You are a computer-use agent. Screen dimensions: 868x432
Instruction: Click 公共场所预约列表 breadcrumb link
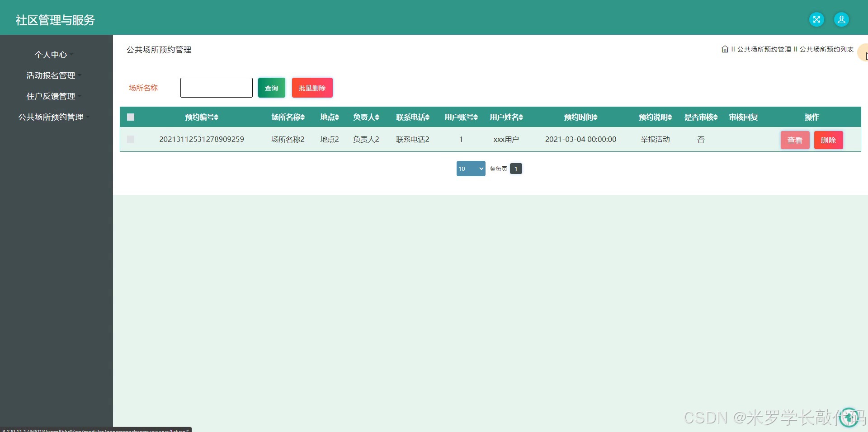click(826, 49)
